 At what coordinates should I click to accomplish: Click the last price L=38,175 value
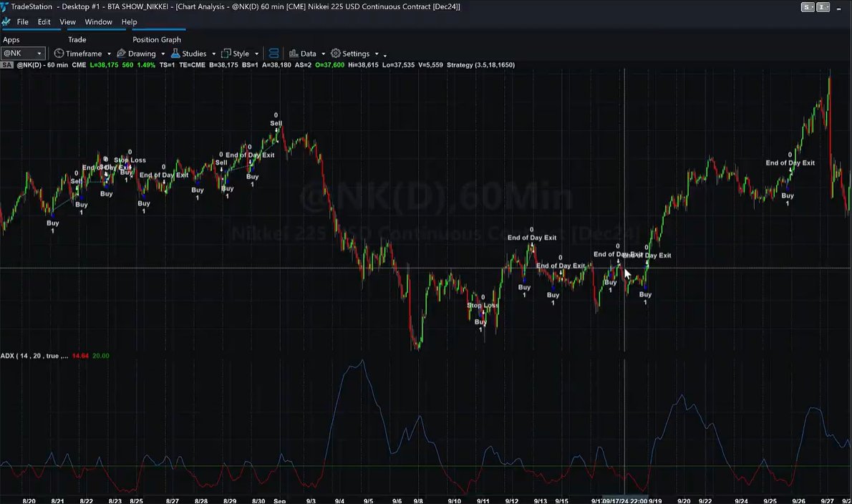click(104, 64)
